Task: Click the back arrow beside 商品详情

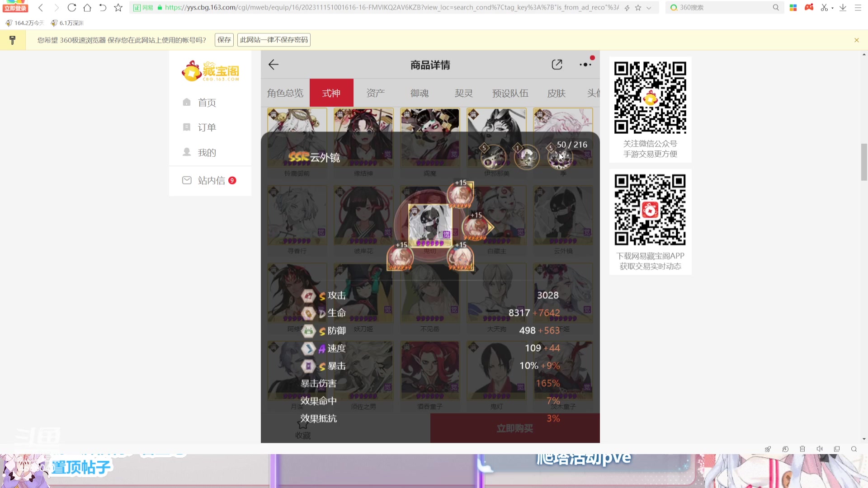Action: pyautogui.click(x=274, y=65)
